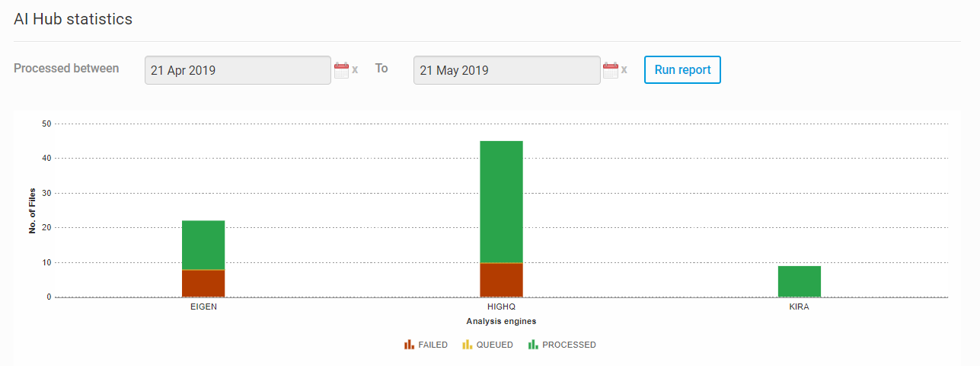Click the 21 May 2019 date field

coord(506,70)
